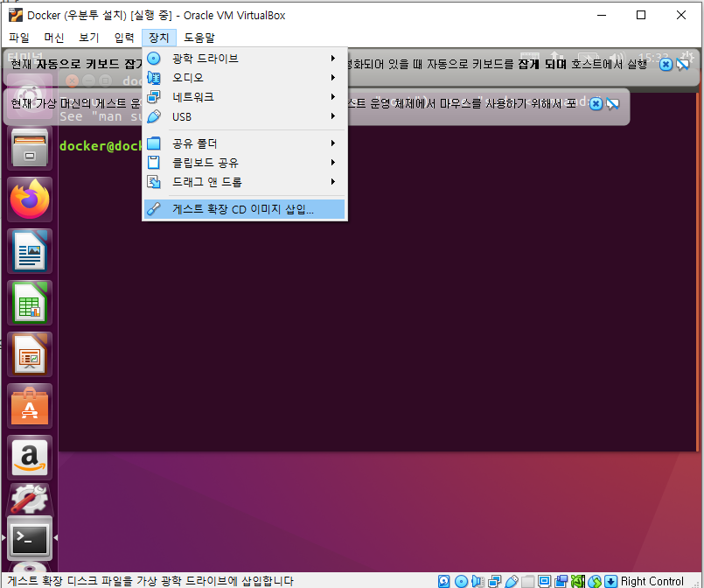Image resolution: width=704 pixels, height=588 pixels.
Task: Open the 입력 menu
Action: (x=124, y=38)
